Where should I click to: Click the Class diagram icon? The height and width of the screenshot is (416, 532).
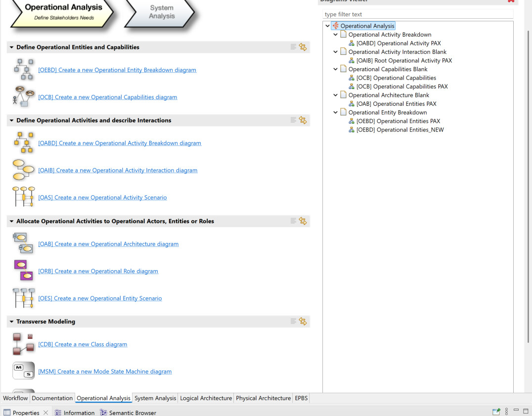click(23, 344)
